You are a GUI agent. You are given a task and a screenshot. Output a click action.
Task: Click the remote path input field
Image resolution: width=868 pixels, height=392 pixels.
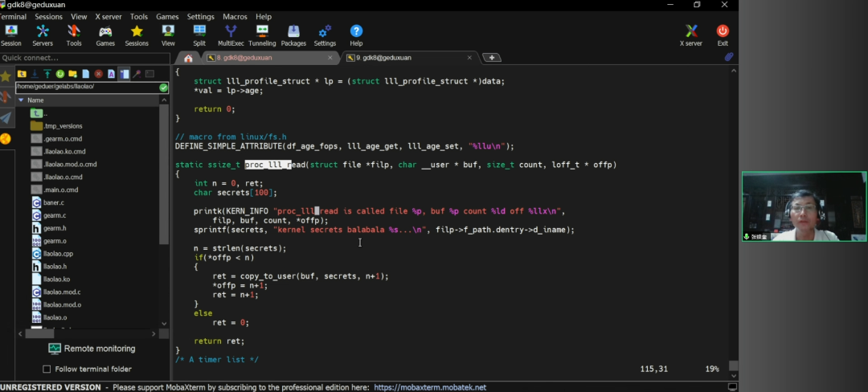[x=86, y=87]
